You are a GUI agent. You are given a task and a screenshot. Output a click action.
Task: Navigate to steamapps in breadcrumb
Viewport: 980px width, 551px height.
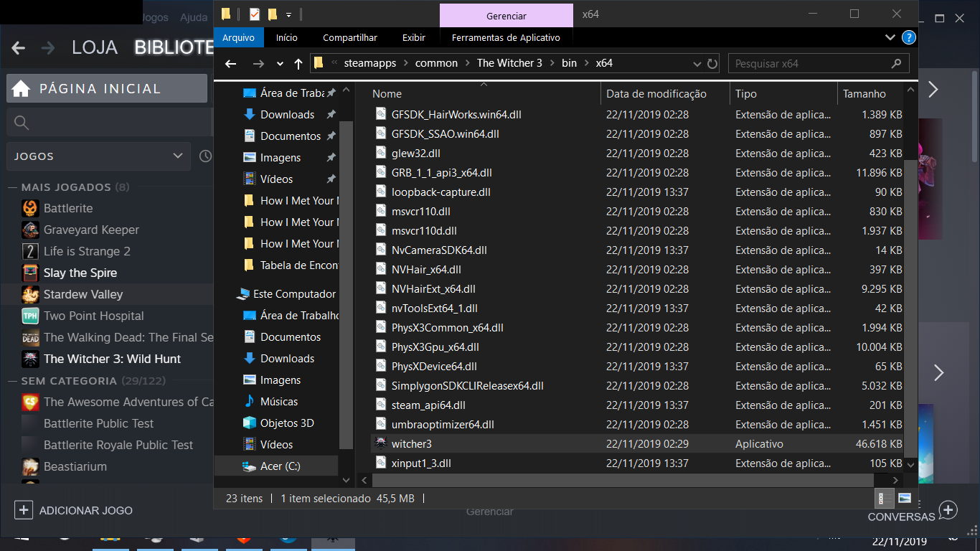click(x=370, y=63)
